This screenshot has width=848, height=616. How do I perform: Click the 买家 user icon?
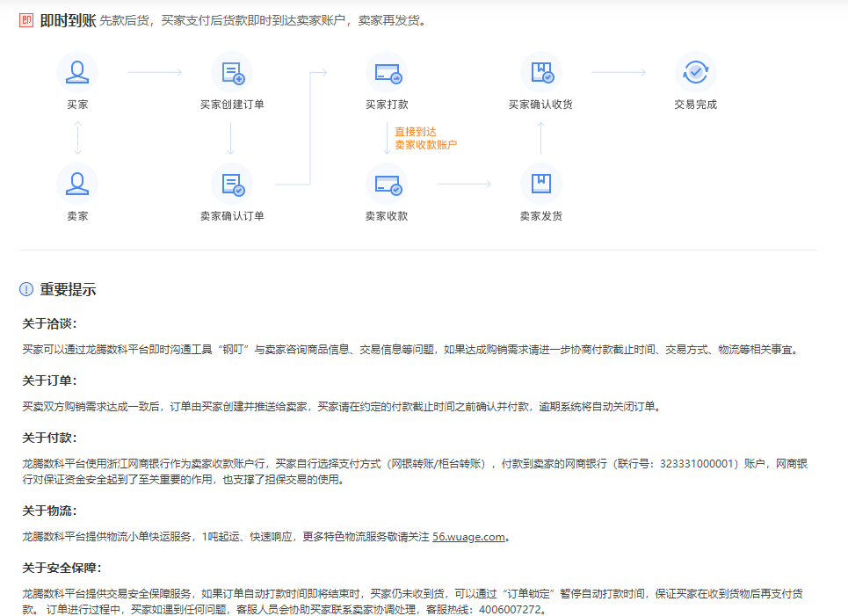[x=77, y=72]
